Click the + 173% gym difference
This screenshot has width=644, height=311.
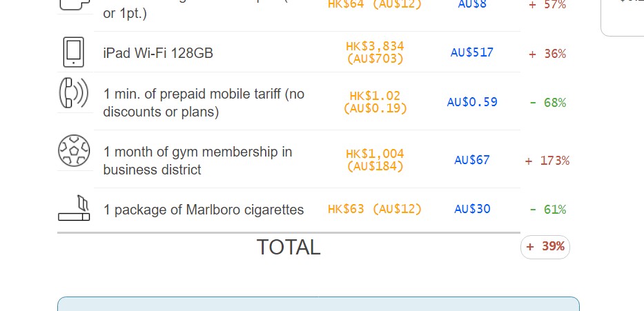point(547,161)
